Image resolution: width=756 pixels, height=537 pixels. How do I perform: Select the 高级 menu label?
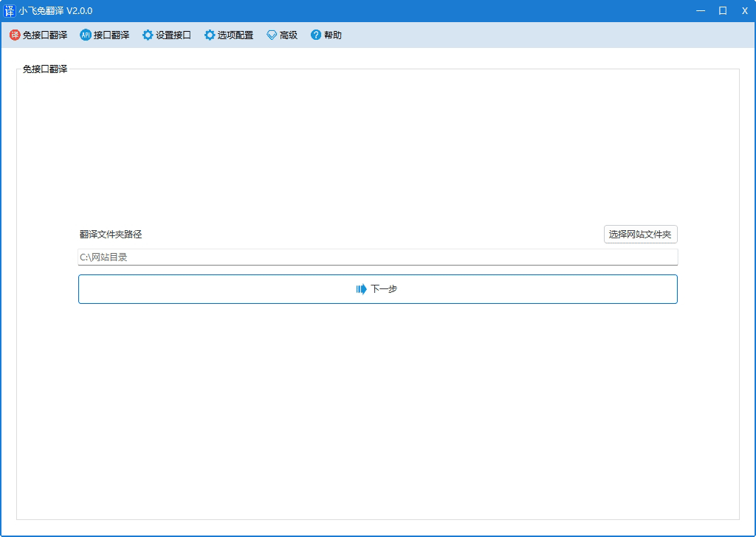(x=289, y=35)
